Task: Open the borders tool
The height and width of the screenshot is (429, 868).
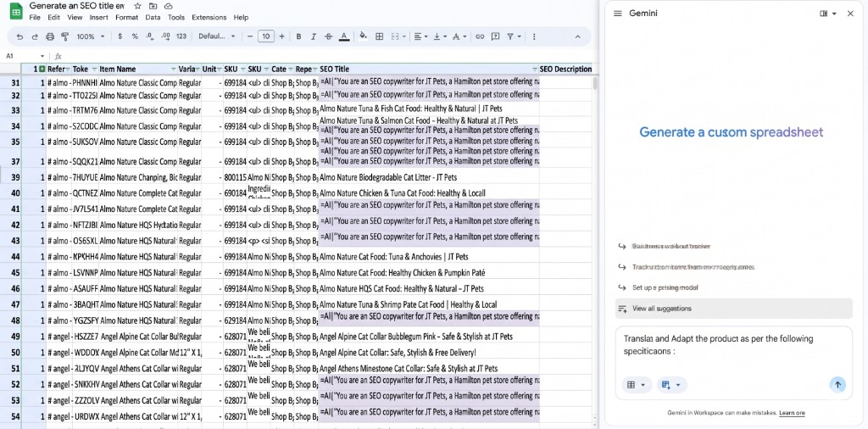Action: coord(379,36)
